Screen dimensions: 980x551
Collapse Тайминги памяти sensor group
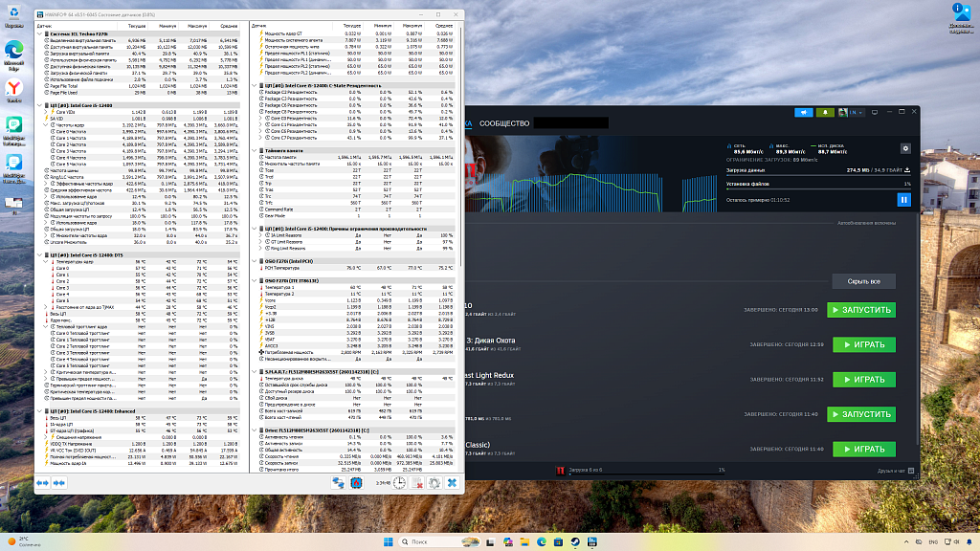tap(255, 150)
